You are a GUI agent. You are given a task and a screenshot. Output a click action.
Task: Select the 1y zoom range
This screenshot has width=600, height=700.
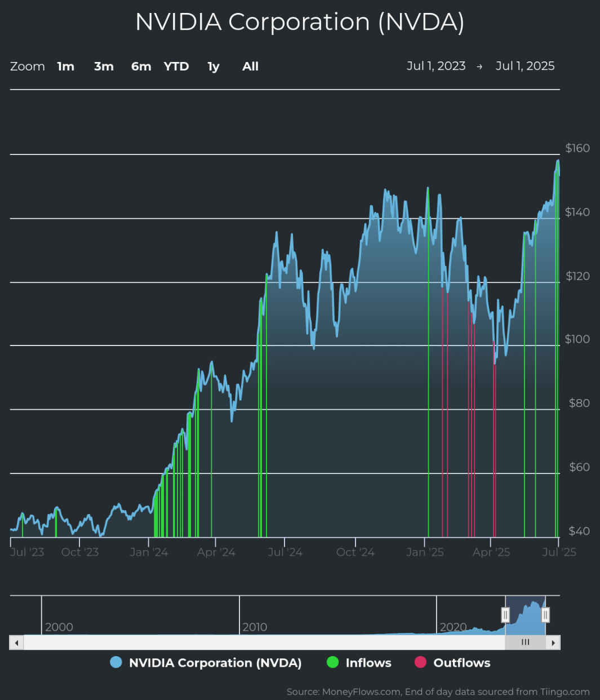214,67
